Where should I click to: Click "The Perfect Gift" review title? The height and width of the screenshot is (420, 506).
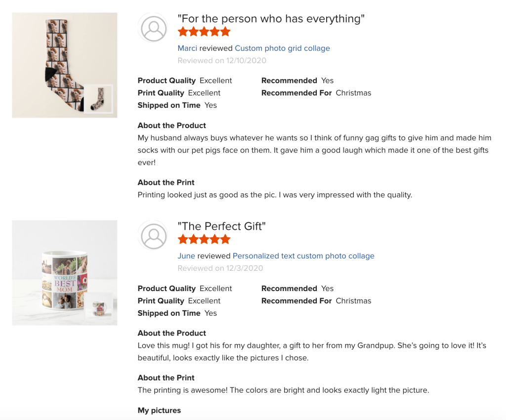[x=221, y=226]
